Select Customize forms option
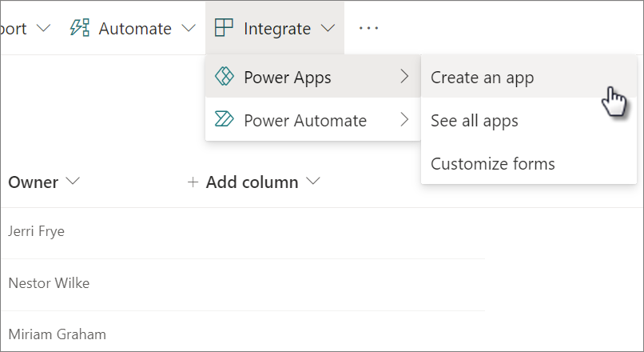Viewport: 644px width, 352px height. click(x=492, y=164)
